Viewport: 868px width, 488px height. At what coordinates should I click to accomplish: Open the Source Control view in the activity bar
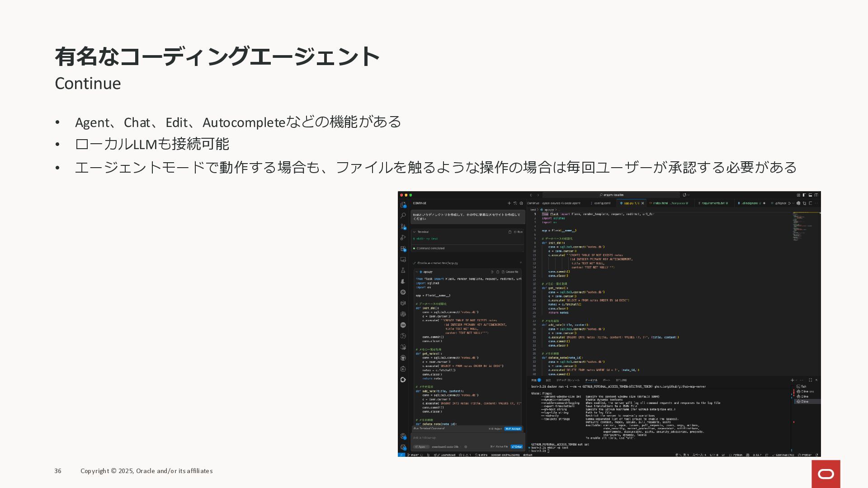(x=403, y=227)
